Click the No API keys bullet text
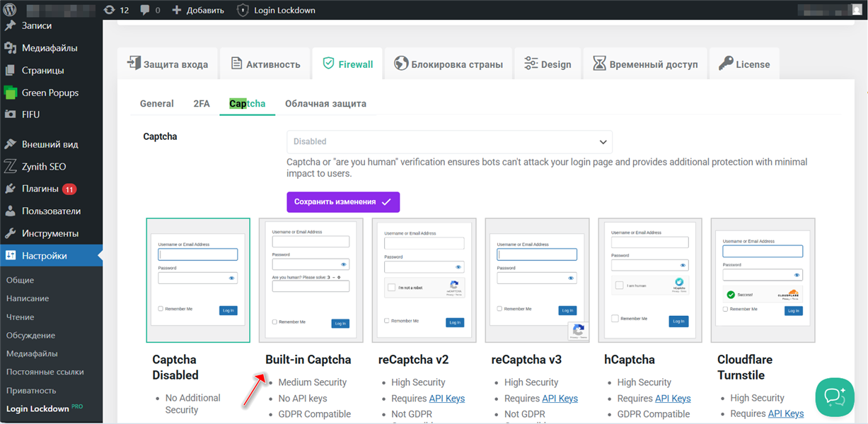This screenshot has width=868, height=424. 303,398
